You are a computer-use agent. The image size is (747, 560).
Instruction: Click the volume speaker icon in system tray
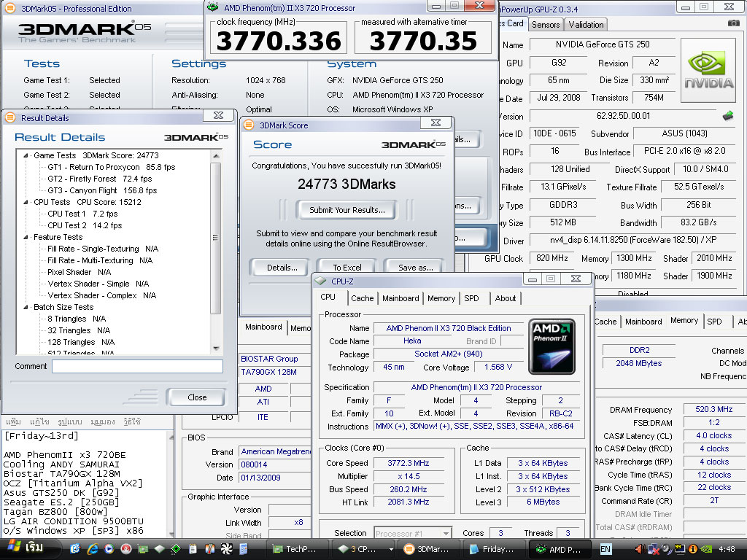click(640, 548)
